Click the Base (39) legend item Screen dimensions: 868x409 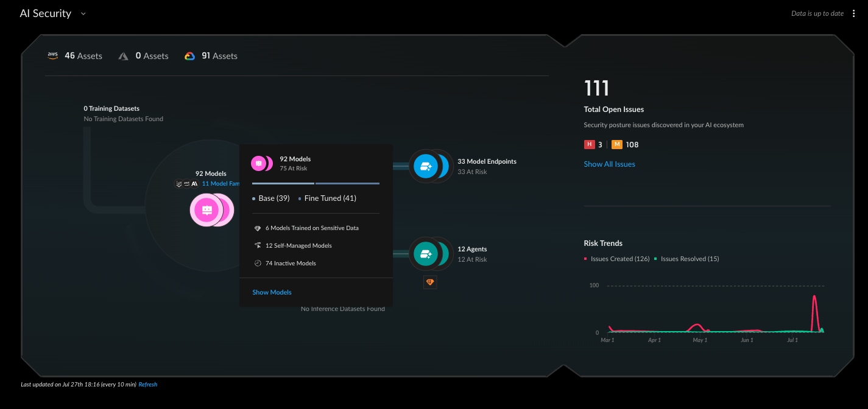271,198
